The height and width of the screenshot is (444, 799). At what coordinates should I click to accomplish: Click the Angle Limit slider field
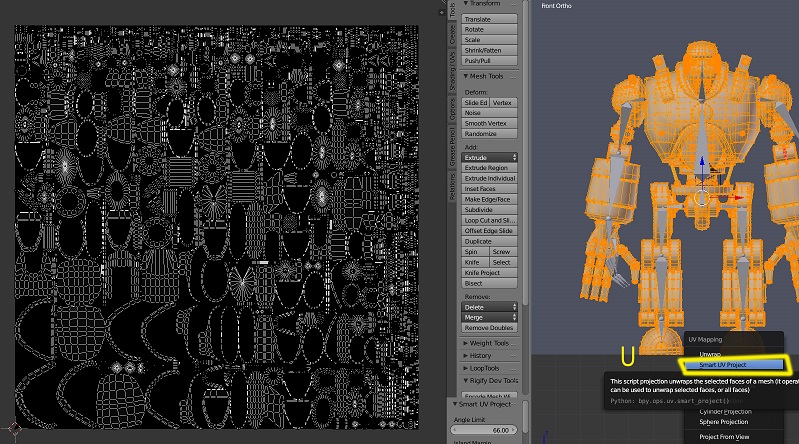tap(483, 430)
